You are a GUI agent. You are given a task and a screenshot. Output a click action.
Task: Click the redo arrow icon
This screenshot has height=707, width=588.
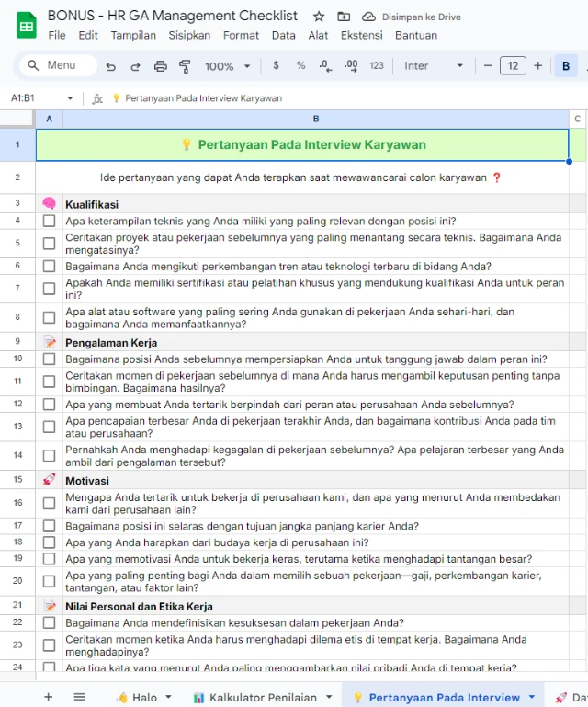(135, 66)
